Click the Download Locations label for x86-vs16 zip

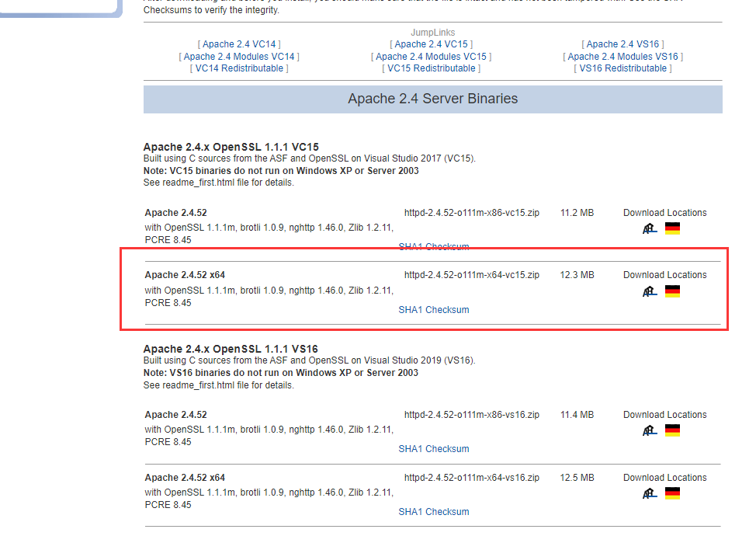(x=665, y=415)
